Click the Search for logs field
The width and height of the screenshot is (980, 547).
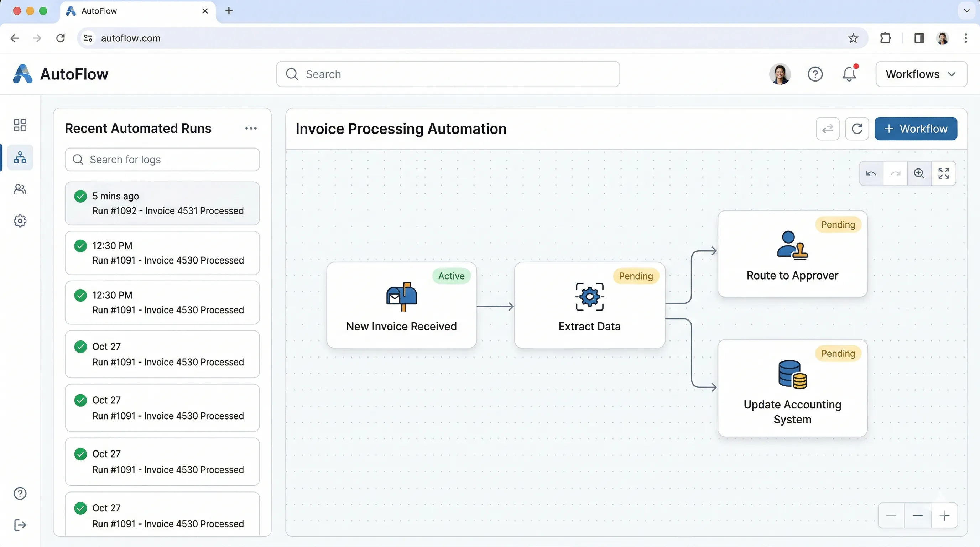[162, 160]
